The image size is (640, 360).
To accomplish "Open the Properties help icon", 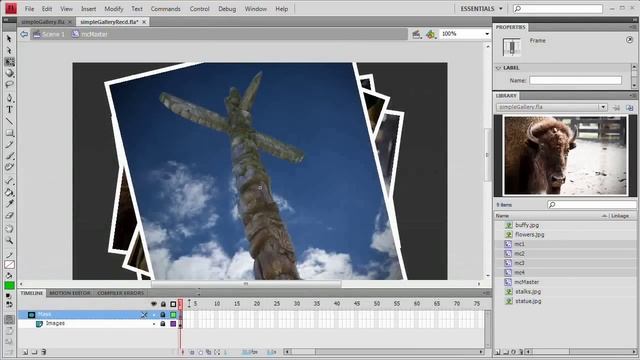I will point(629,40).
